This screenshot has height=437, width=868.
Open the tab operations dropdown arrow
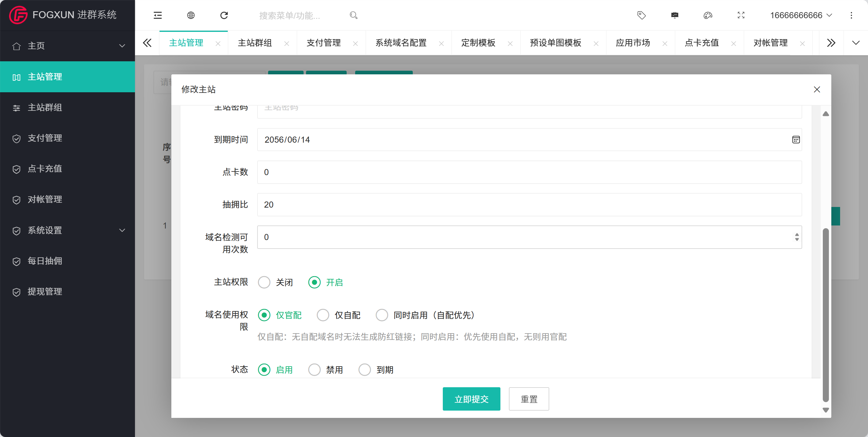coord(856,43)
